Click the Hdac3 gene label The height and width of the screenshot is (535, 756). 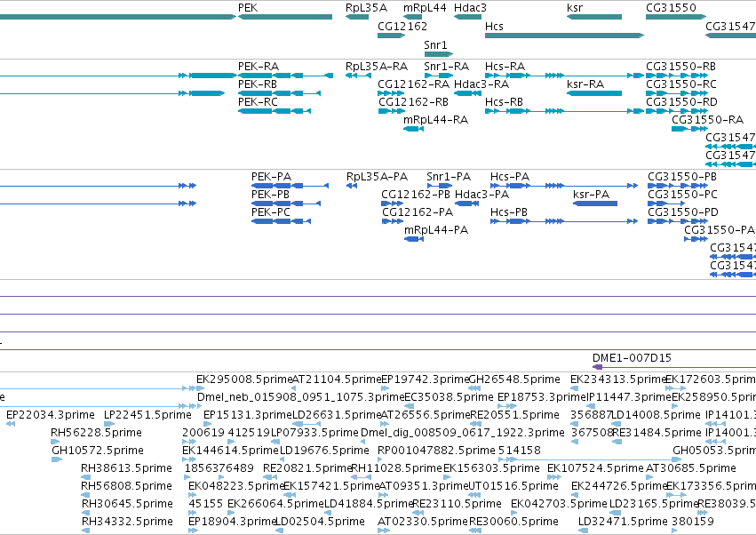470,8
